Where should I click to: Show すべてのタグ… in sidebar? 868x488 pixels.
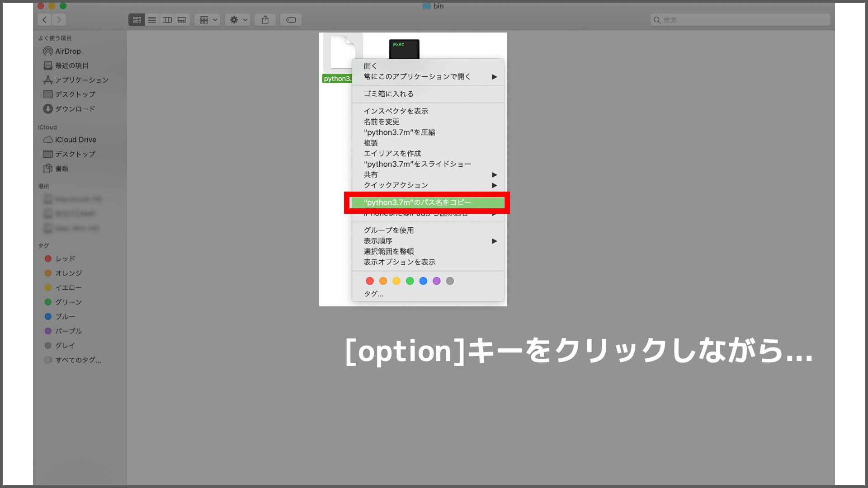(72, 360)
